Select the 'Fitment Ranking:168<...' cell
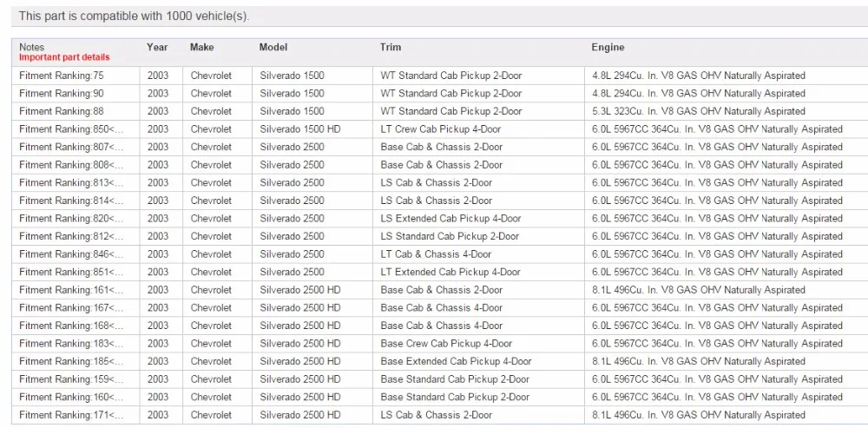The width and height of the screenshot is (868, 428). [76, 326]
